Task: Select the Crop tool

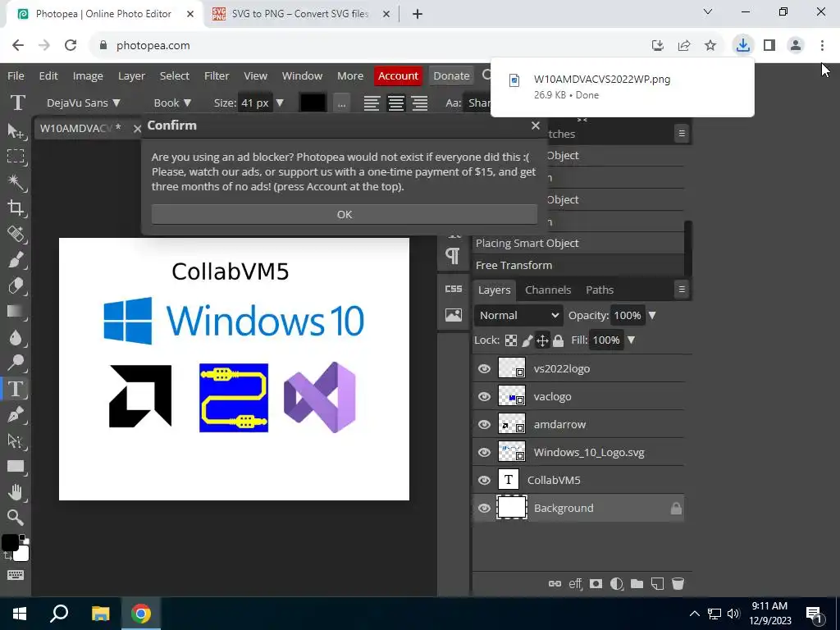Action: pos(16,208)
